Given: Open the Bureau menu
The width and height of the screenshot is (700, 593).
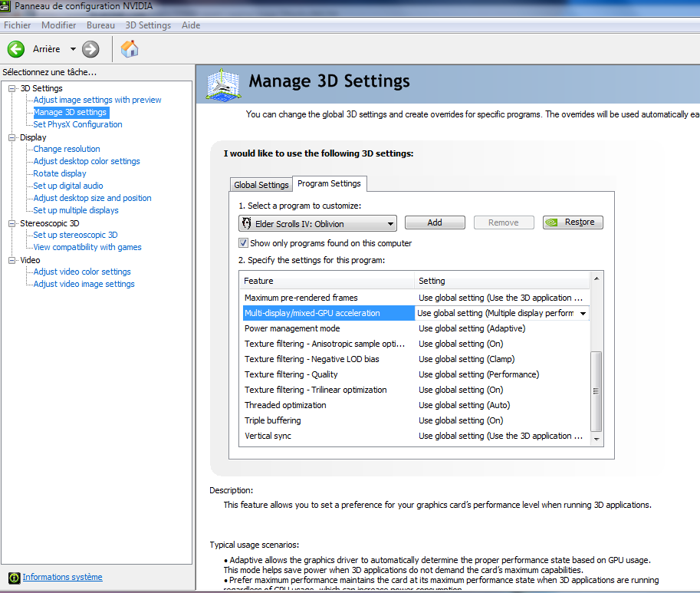Looking at the screenshot, I should [x=100, y=25].
